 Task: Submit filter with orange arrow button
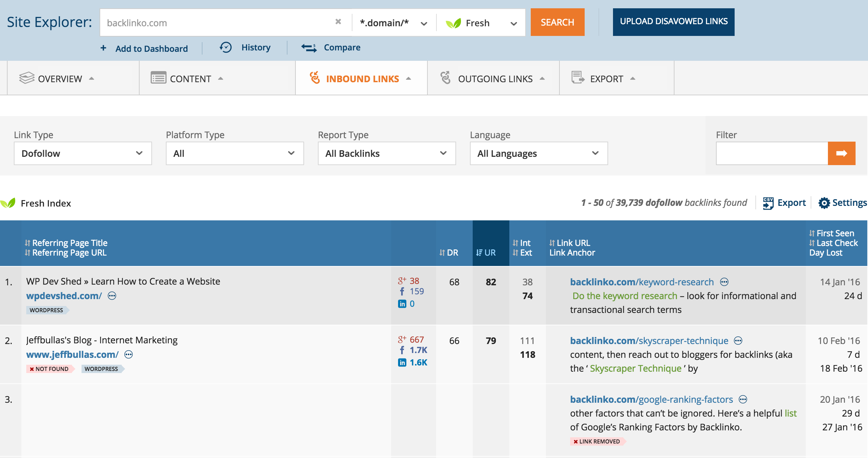tap(841, 153)
